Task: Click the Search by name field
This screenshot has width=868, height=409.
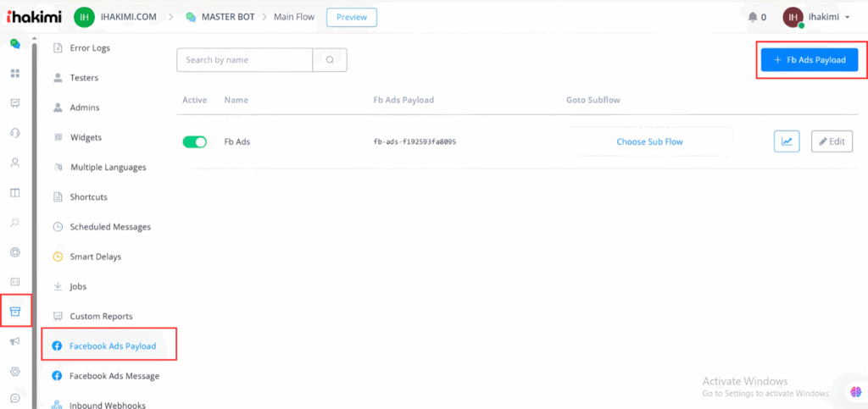Action: pos(245,60)
